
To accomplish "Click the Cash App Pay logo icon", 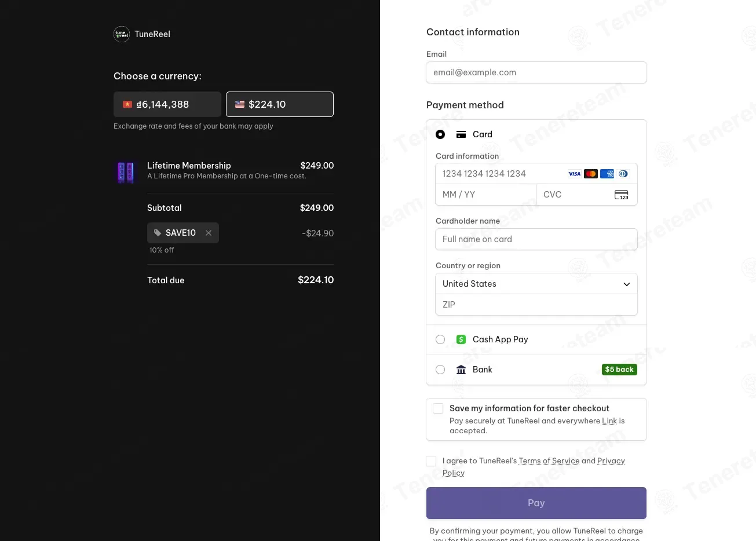I will (x=461, y=339).
